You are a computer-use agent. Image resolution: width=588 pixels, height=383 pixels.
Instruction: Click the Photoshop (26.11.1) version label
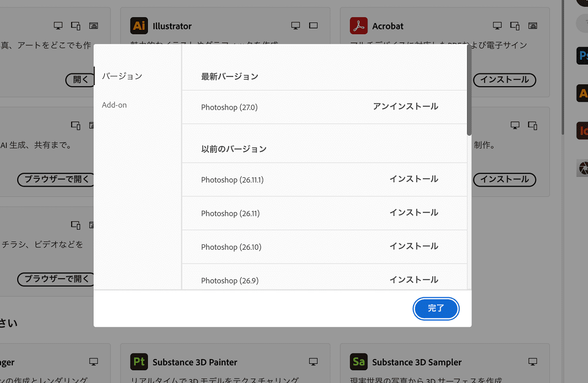click(232, 180)
